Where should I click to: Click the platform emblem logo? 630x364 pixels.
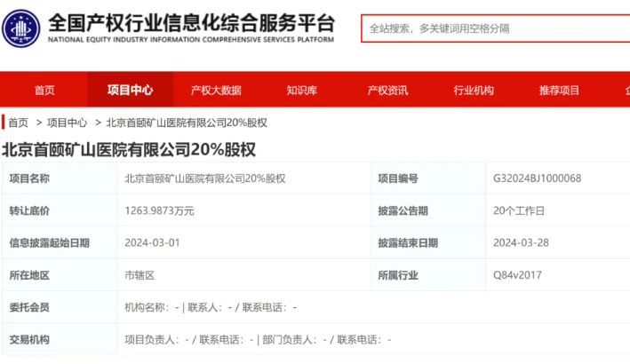click(21, 27)
